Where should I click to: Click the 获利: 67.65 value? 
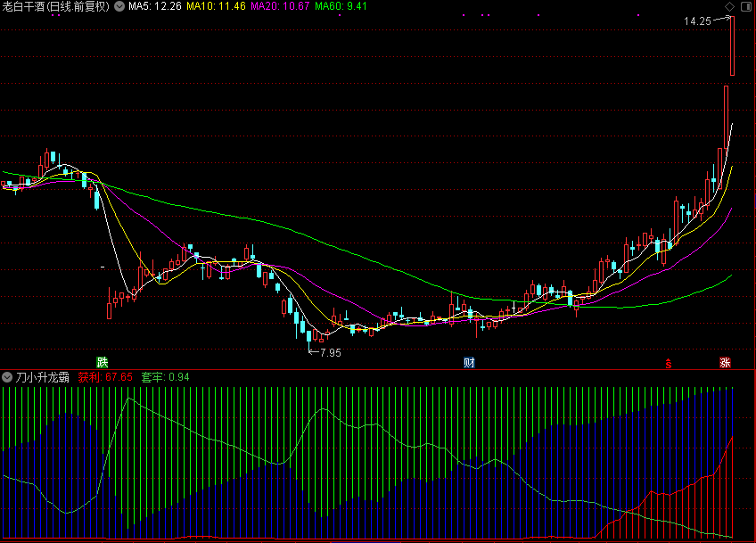click(x=105, y=377)
